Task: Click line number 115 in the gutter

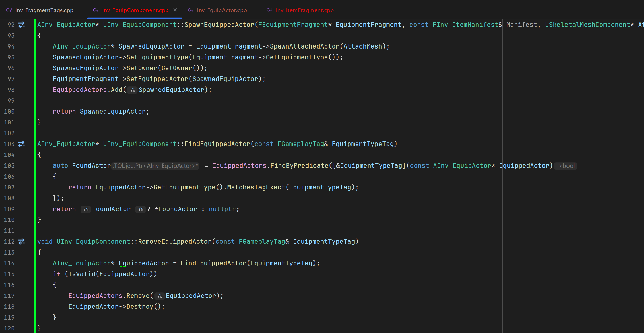Action: [x=9, y=274]
